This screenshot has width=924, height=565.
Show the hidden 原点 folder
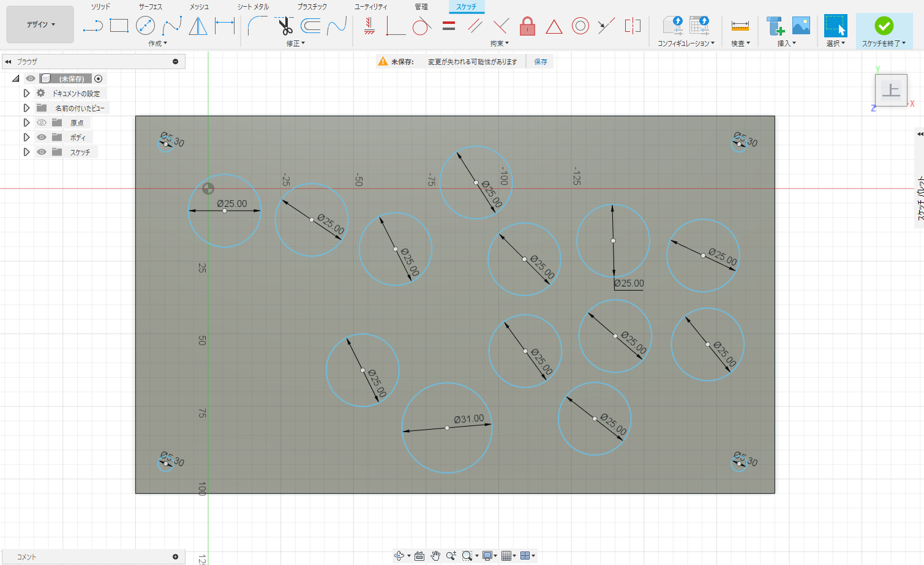pyautogui.click(x=42, y=122)
